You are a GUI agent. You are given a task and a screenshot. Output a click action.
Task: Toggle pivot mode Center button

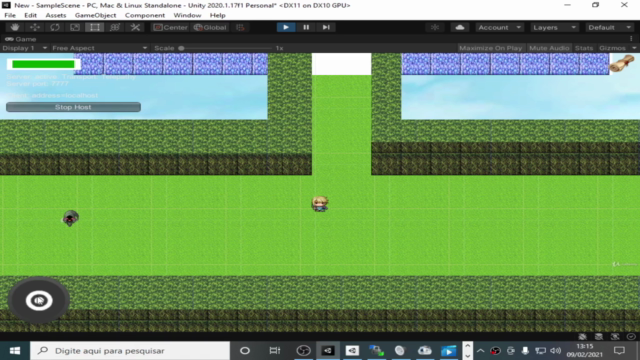click(x=171, y=27)
